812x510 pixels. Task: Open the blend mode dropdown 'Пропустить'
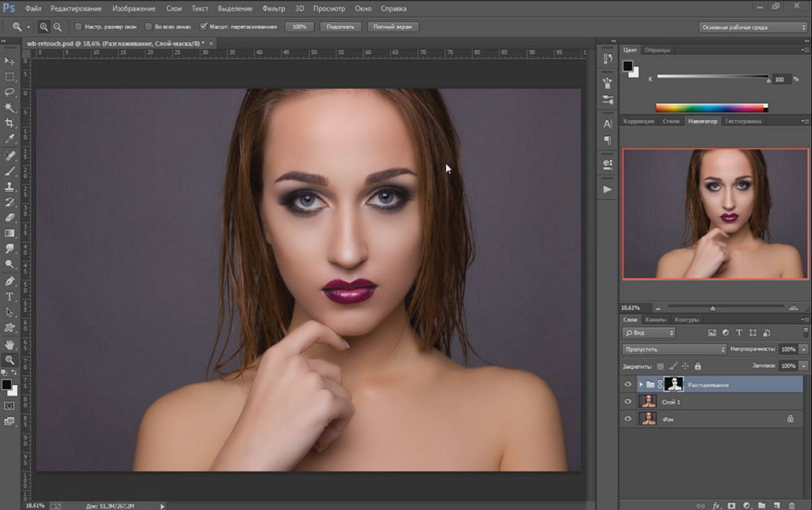coord(674,349)
